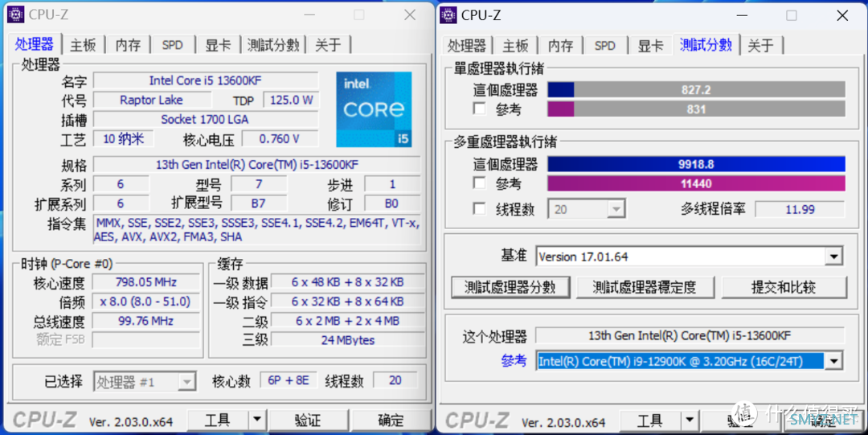Click 线程数 20 value in left window
Image resolution: width=868 pixels, height=435 pixels.
tap(395, 380)
